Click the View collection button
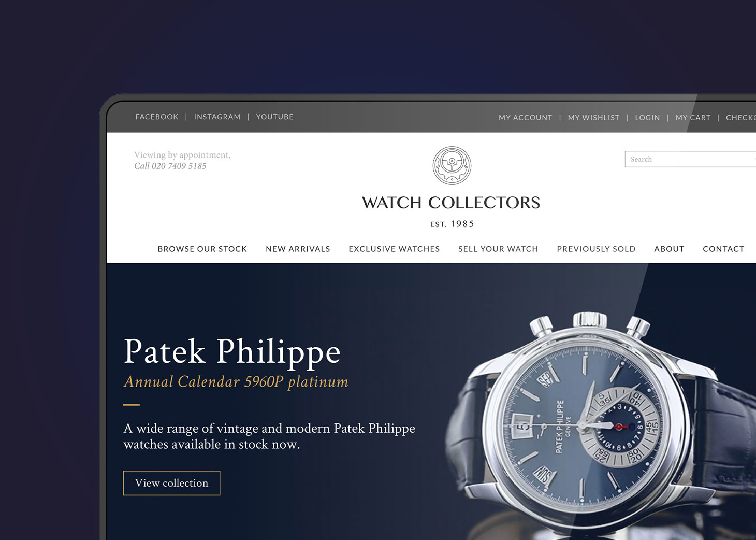The image size is (756, 540). coord(171,483)
